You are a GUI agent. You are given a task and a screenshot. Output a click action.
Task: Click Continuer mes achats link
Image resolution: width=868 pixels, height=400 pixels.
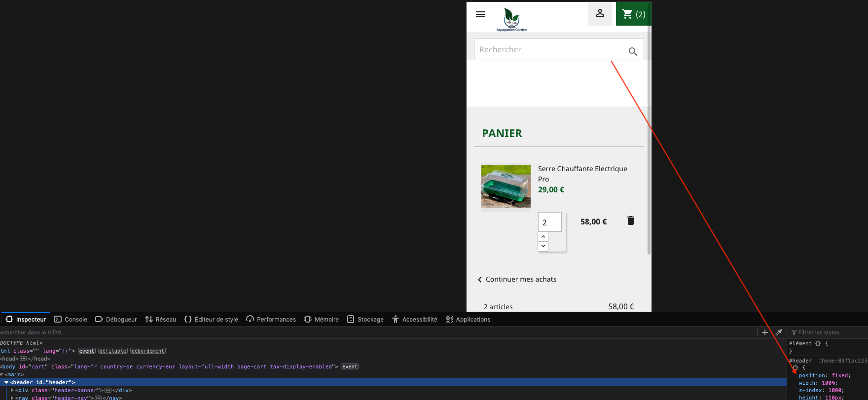pyautogui.click(x=517, y=279)
